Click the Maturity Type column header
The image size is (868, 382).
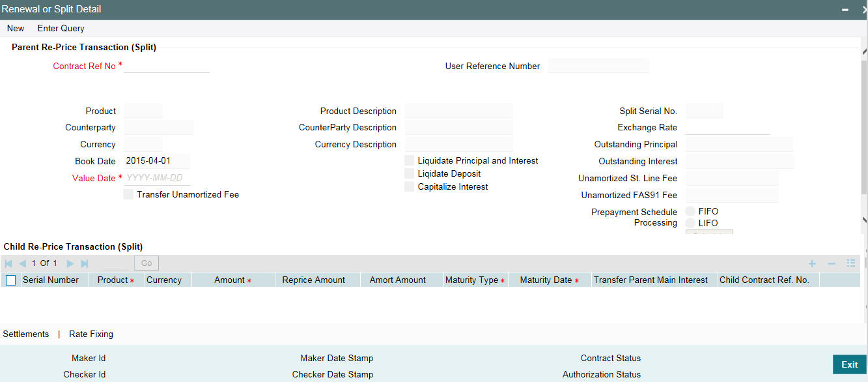click(x=475, y=280)
